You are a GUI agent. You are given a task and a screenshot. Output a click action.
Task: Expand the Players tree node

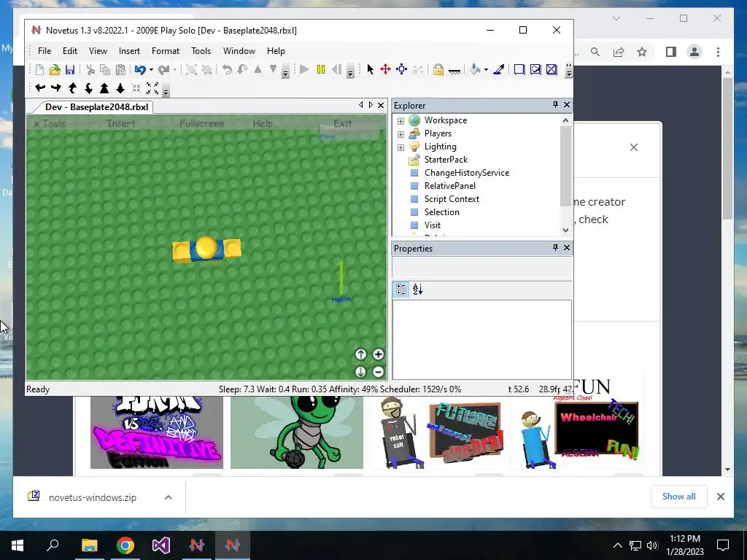(400, 134)
